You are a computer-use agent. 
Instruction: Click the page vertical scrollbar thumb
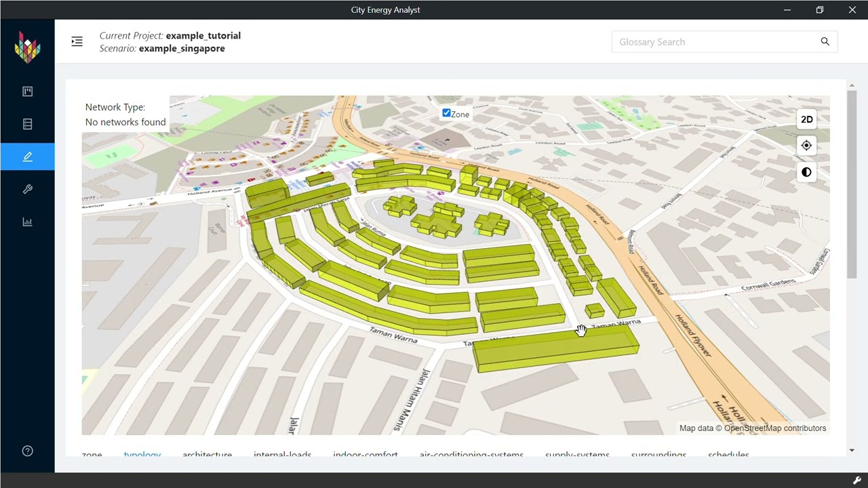coord(851,183)
